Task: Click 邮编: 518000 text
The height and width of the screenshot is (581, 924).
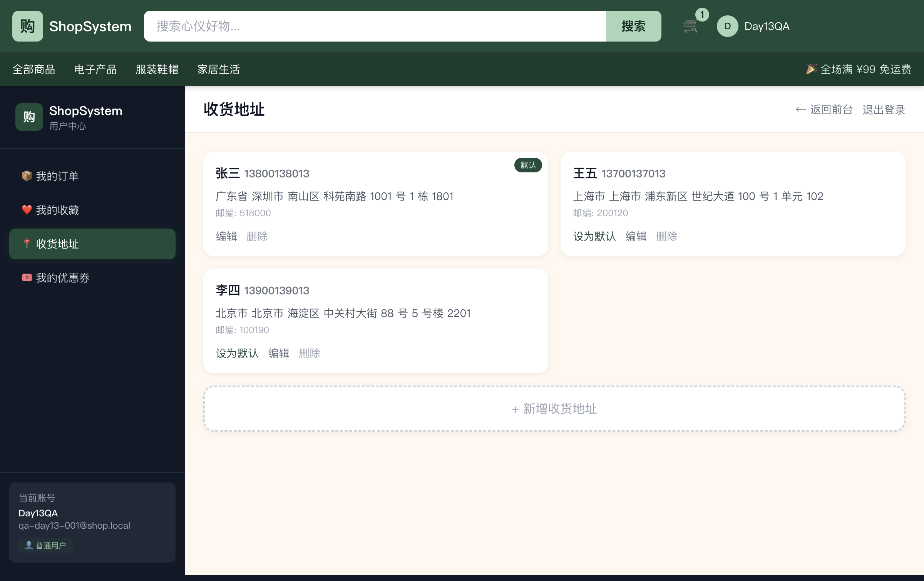Action: (243, 213)
